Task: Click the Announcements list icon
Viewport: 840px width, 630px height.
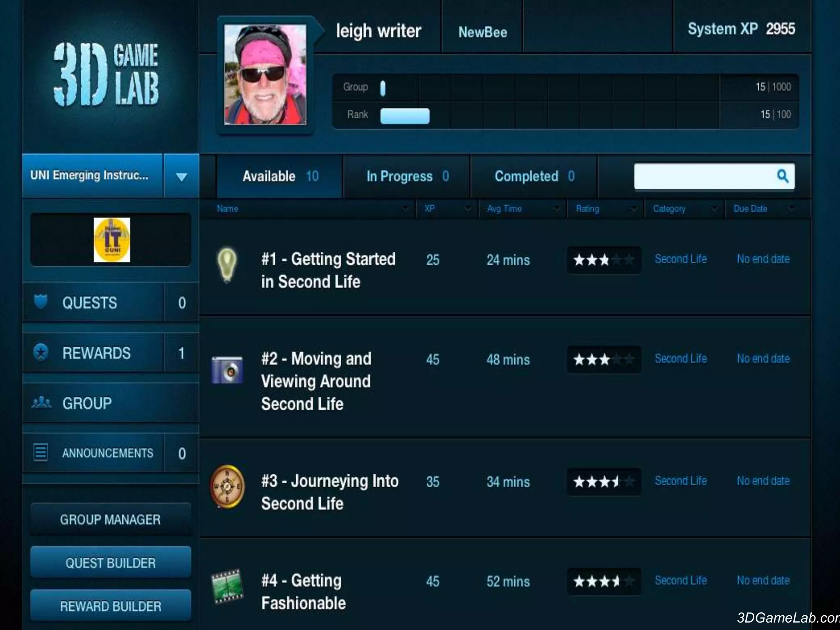Action: [41, 452]
